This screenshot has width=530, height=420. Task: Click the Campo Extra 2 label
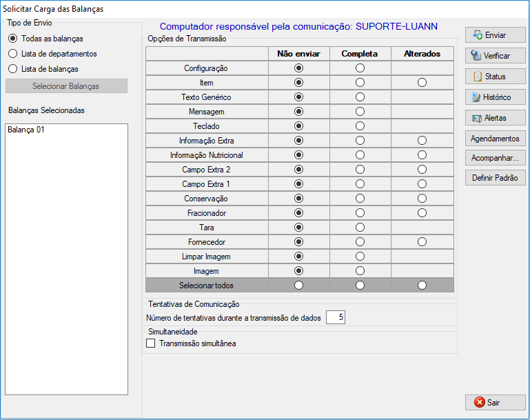click(206, 170)
